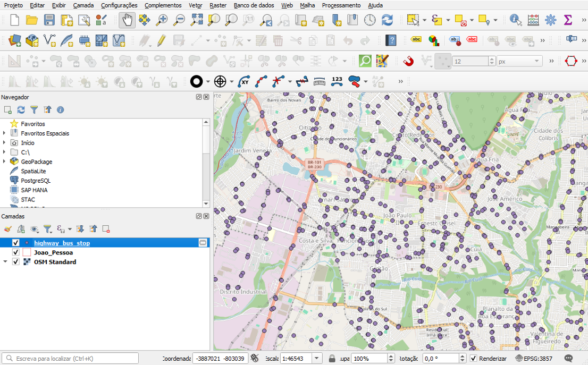This screenshot has width=588, height=365.
Task: Click the Save Project floppy disk icon
Action: point(49,20)
